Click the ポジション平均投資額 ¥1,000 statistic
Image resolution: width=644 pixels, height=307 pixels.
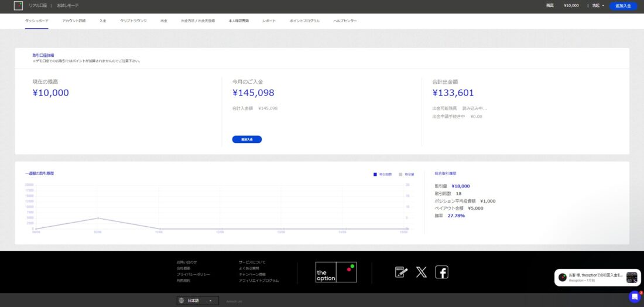(x=465, y=201)
